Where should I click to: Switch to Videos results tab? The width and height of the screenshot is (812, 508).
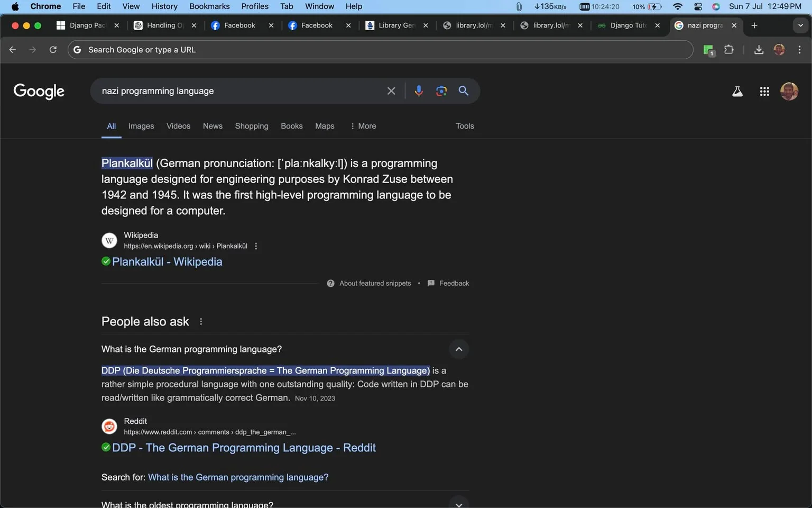click(x=178, y=126)
